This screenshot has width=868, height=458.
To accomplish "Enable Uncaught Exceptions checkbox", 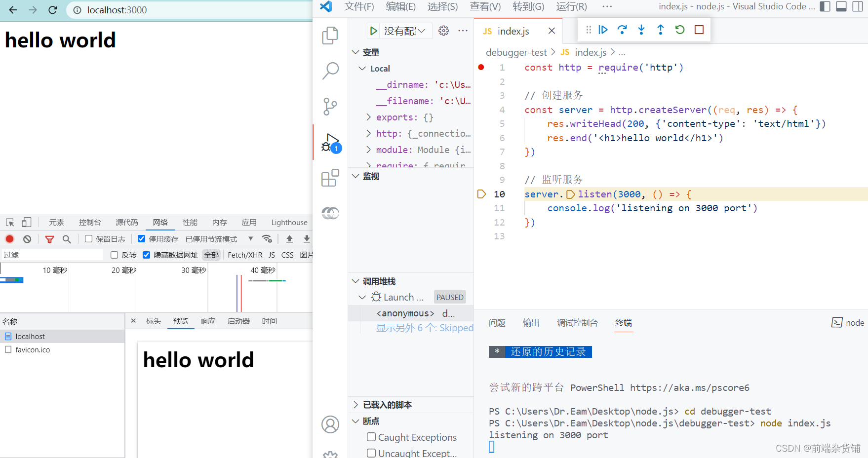I will click(x=371, y=453).
